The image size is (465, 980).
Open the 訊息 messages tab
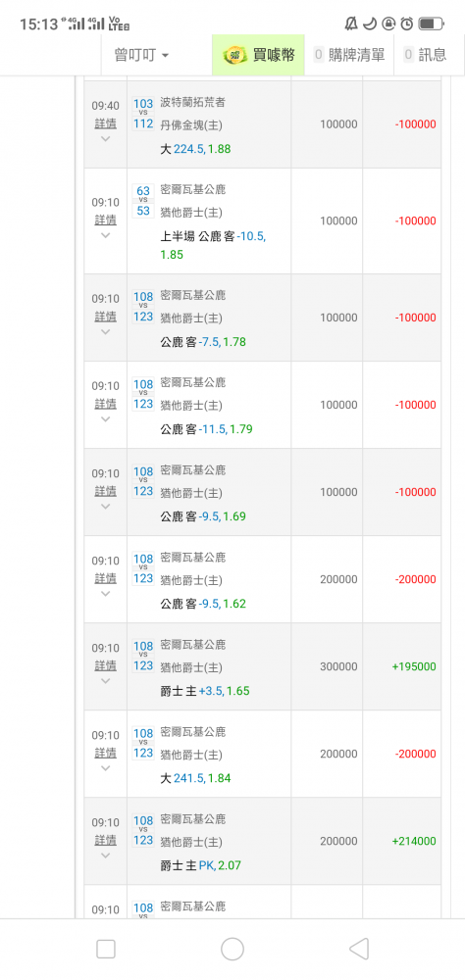coord(426,55)
